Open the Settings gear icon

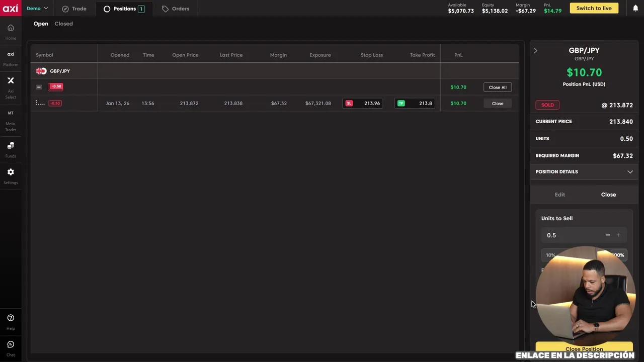coord(11,172)
